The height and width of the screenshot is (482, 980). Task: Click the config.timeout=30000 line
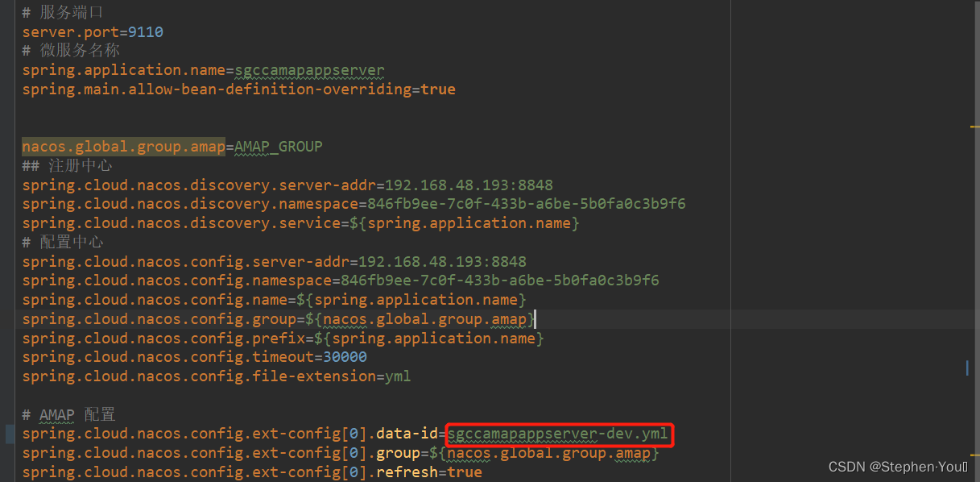(x=194, y=357)
